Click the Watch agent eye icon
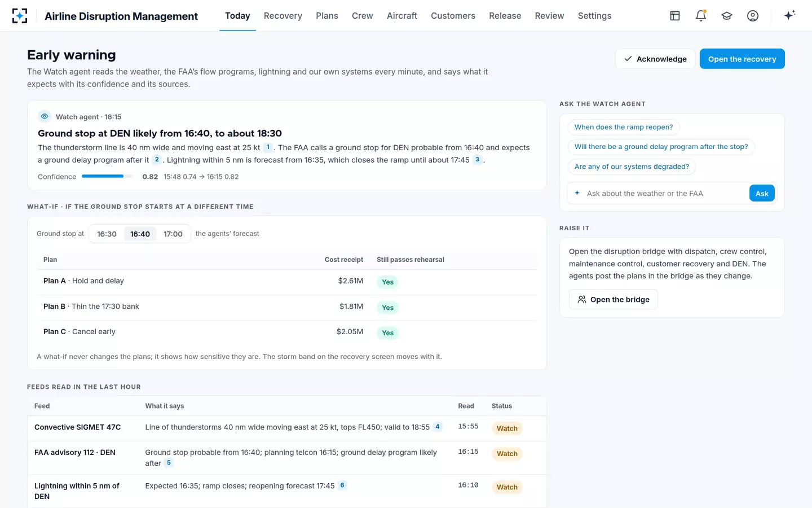This screenshot has height=508, width=812. [45, 116]
